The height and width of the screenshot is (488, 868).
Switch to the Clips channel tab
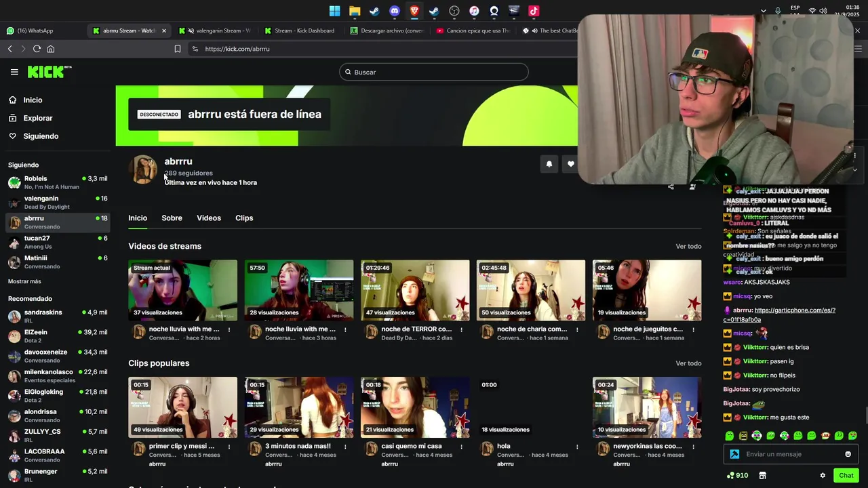(244, 218)
